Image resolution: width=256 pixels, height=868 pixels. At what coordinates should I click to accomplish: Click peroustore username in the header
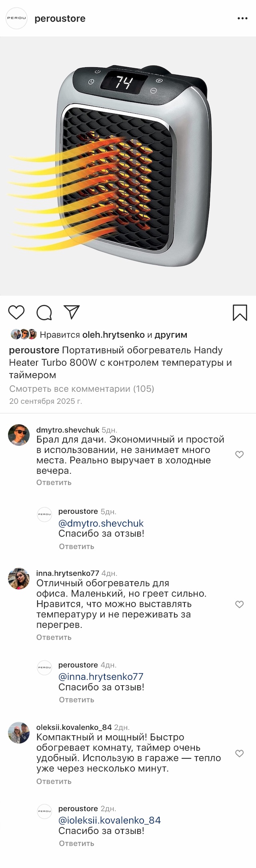(x=60, y=18)
